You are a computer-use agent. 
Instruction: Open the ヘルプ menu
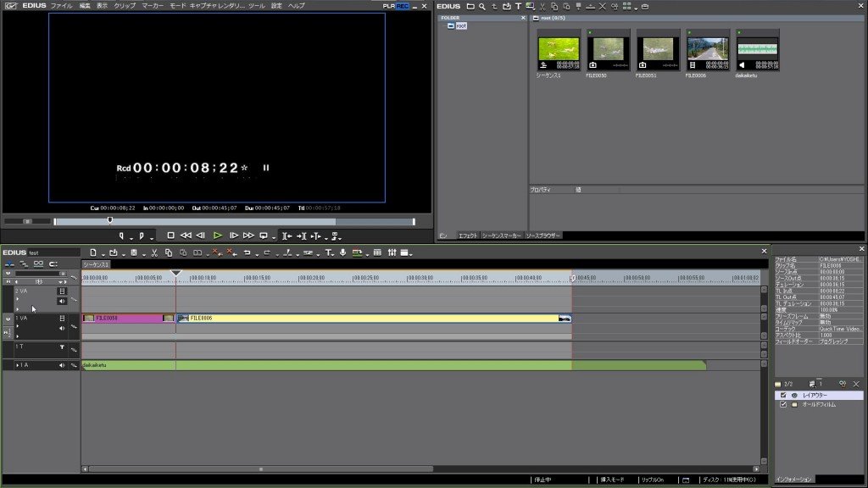(x=296, y=6)
